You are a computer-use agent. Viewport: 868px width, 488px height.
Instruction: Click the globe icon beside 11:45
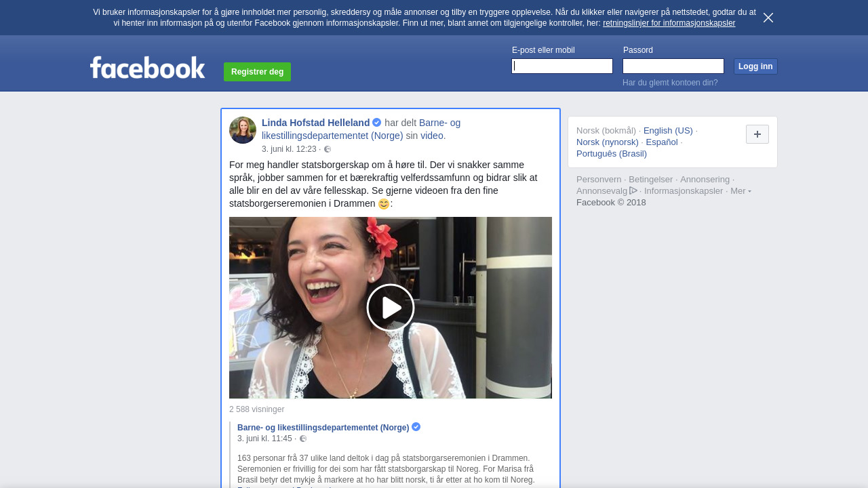[x=303, y=439]
